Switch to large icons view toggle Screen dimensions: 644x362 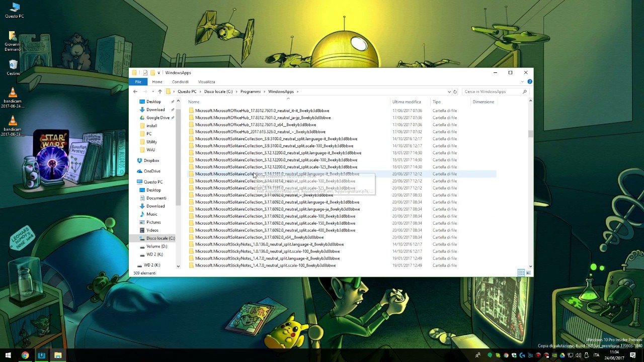click(x=528, y=273)
